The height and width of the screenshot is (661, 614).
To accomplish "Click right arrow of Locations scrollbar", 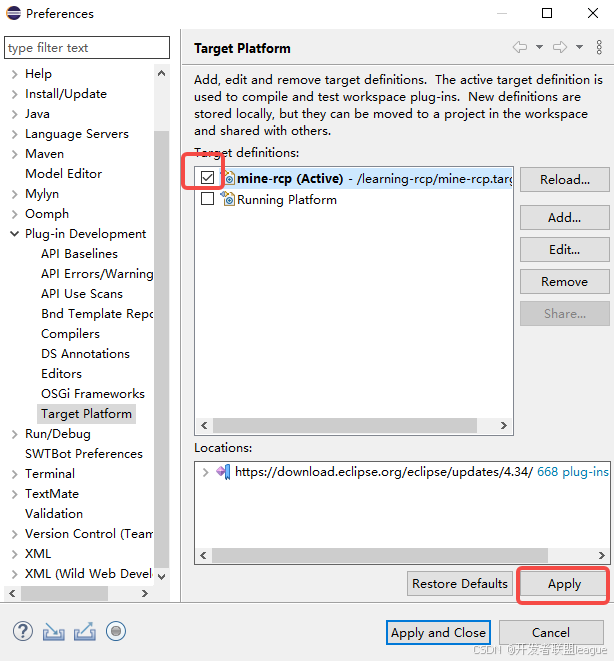I will (602, 556).
